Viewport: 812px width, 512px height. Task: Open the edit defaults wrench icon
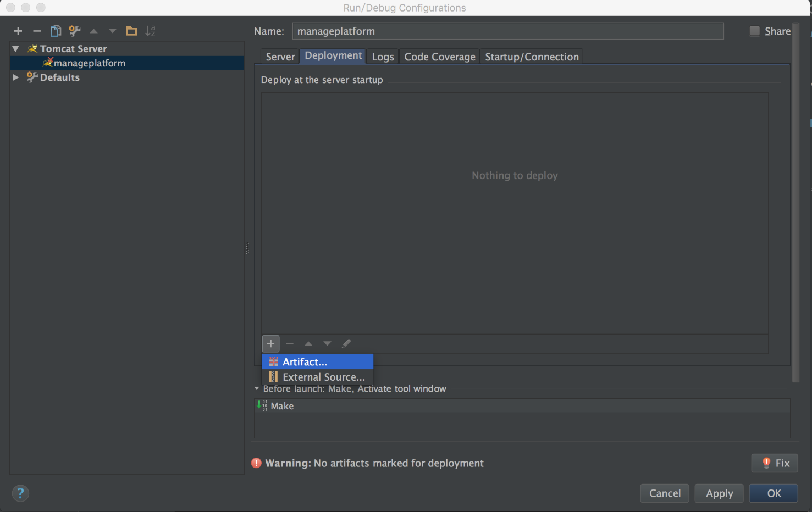pos(75,31)
